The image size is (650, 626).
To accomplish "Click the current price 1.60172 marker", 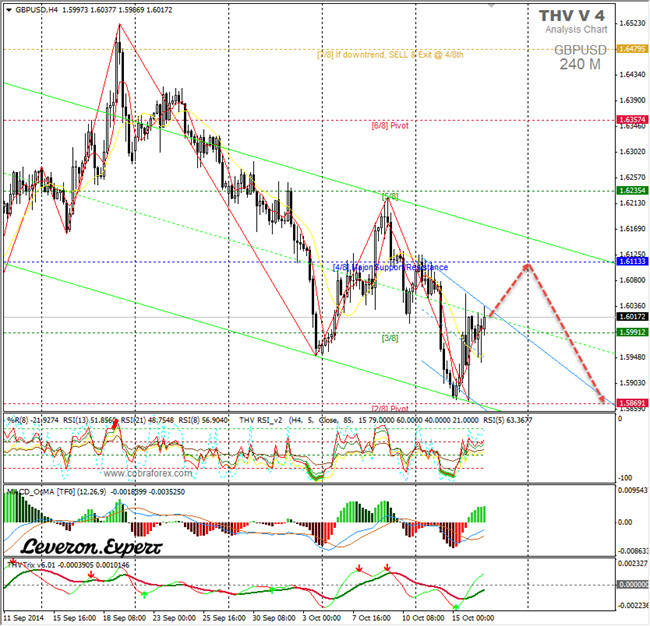I will pyautogui.click(x=631, y=318).
